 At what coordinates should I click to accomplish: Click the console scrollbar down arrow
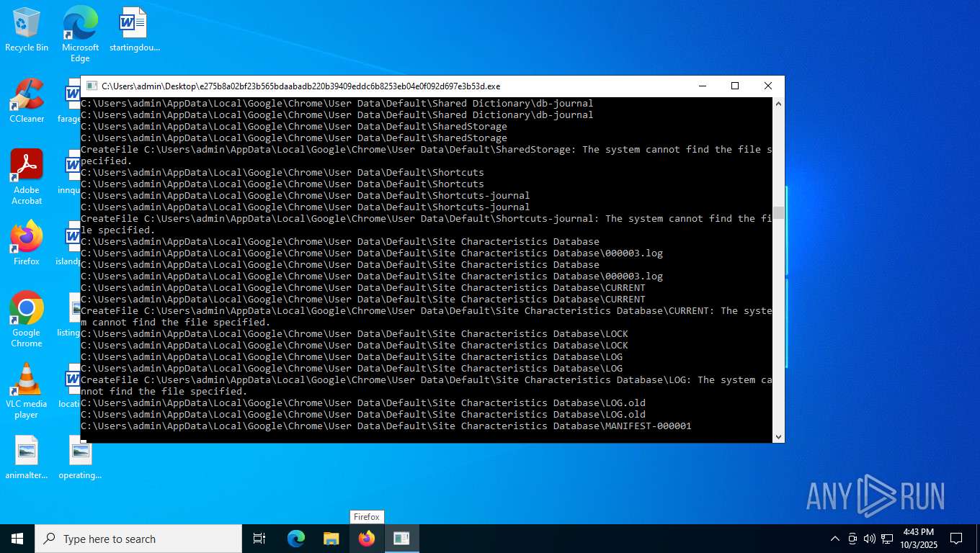[x=778, y=436]
